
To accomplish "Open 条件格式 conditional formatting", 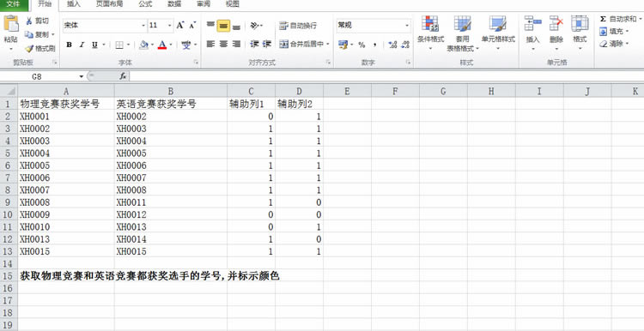I will (430, 33).
